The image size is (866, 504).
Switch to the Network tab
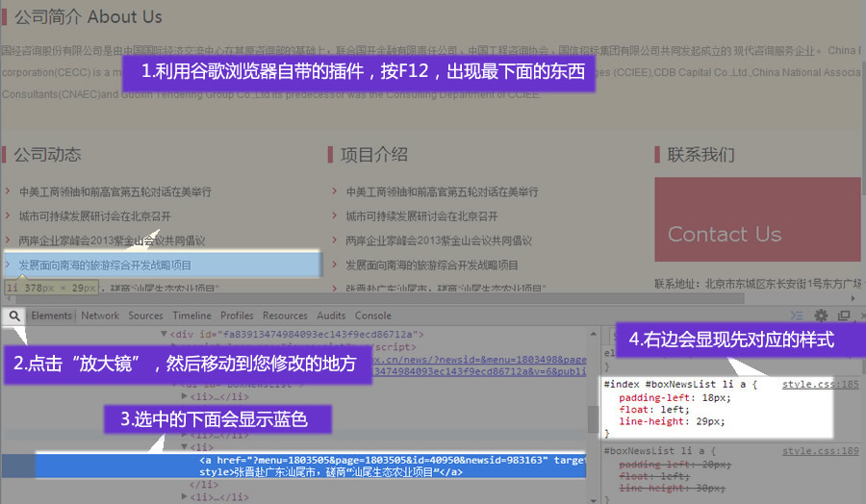point(100,315)
